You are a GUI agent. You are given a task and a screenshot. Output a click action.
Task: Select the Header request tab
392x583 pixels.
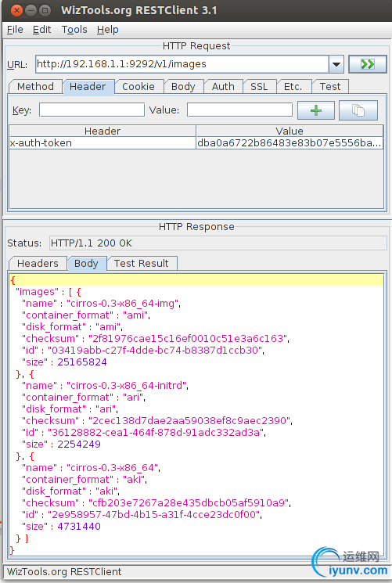tap(88, 87)
